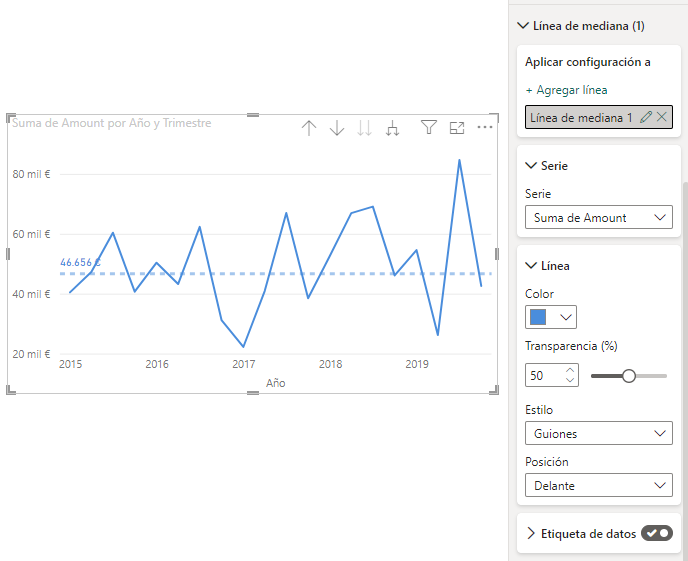Click the Transparencia slider handle
Image resolution: width=688 pixels, height=561 pixels.
(x=629, y=376)
